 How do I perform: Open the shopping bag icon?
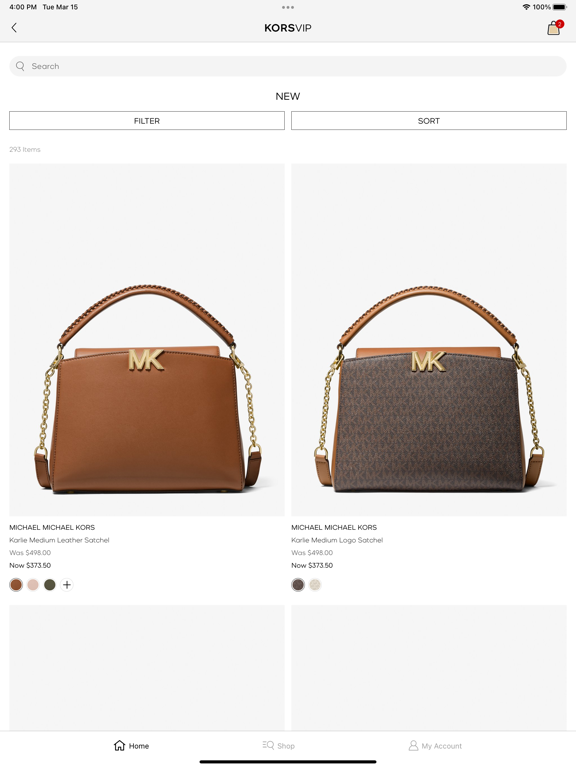point(554,28)
